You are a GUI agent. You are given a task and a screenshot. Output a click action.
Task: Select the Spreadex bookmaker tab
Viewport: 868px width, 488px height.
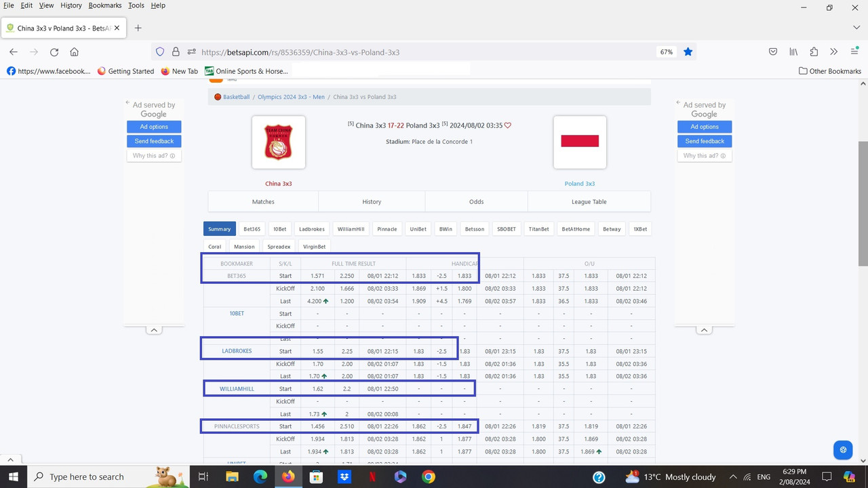tap(279, 247)
